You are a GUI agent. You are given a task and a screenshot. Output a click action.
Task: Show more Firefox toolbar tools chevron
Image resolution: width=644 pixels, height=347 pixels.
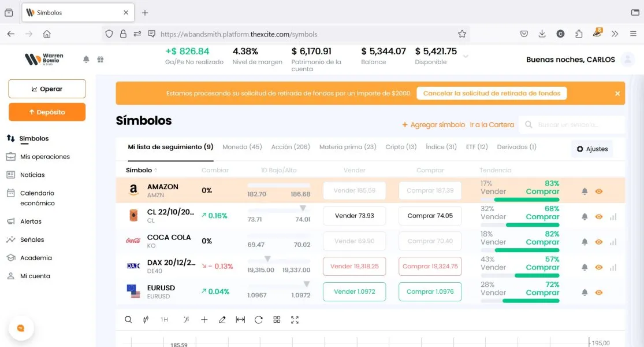[x=615, y=34]
